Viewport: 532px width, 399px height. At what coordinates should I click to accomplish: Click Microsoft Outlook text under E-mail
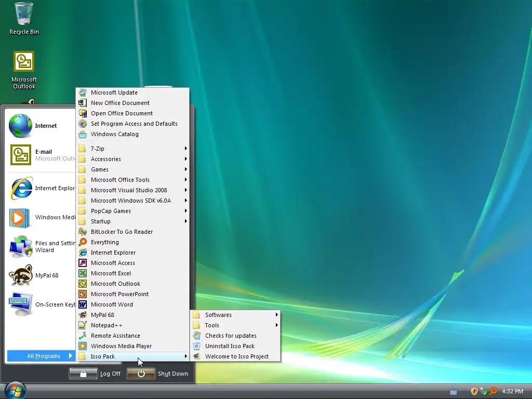pos(55,158)
